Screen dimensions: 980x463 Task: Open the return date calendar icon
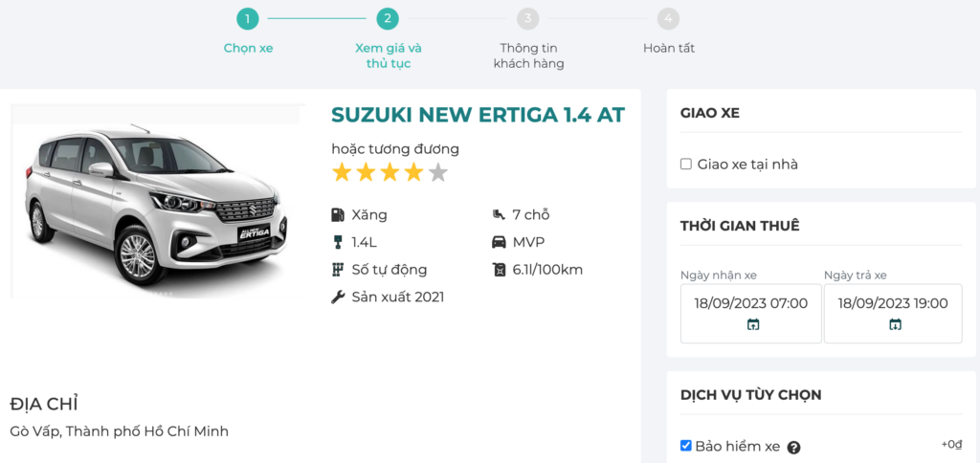click(895, 325)
